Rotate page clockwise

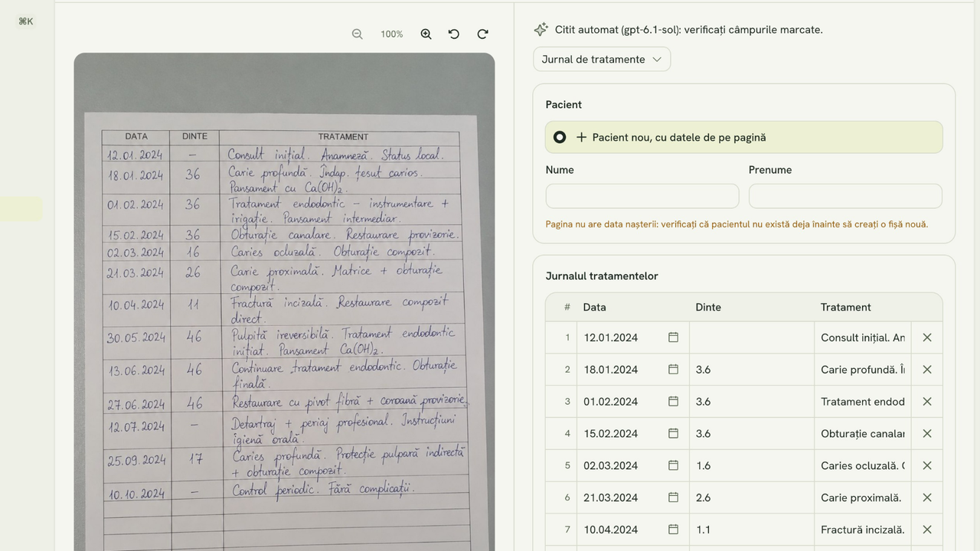pyautogui.click(x=483, y=34)
